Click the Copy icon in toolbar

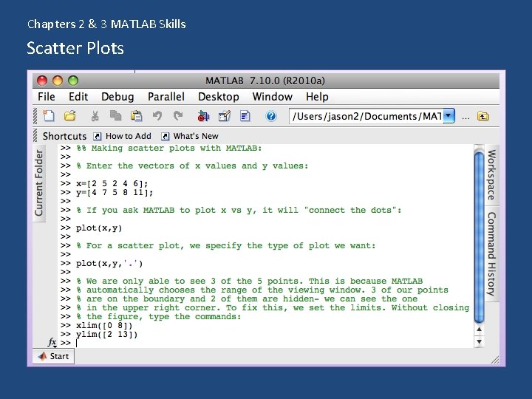click(x=116, y=116)
